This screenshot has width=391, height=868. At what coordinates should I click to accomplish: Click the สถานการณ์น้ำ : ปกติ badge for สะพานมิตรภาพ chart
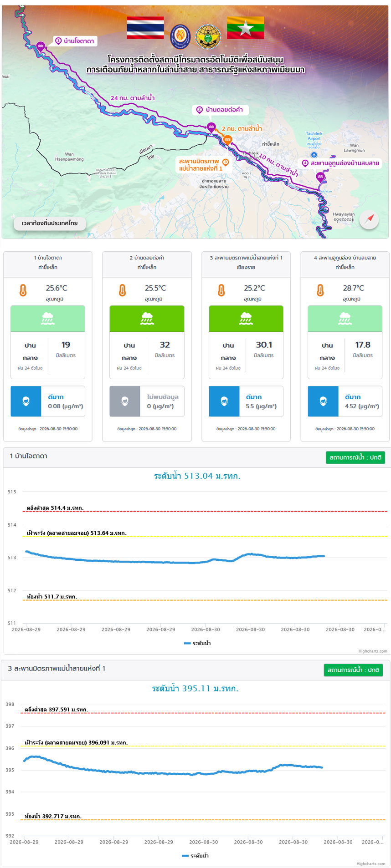353,670
